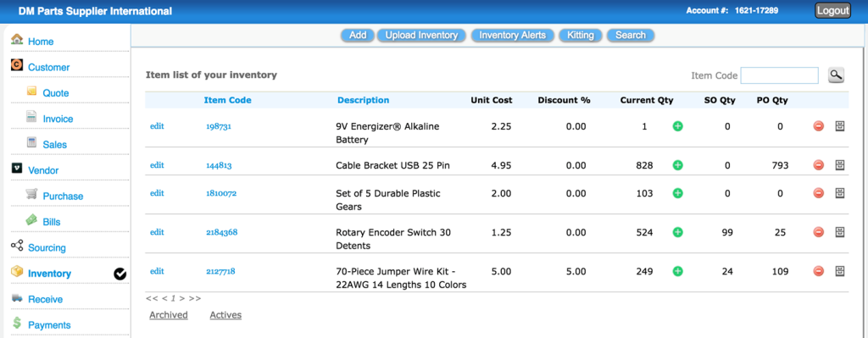Screen dimensions: 868x338
Task: Click the Home house icon in sidebar
Action: click(17, 40)
